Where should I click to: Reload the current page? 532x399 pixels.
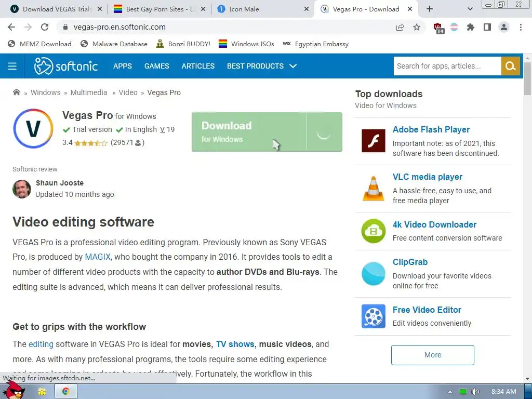[45, 27]
